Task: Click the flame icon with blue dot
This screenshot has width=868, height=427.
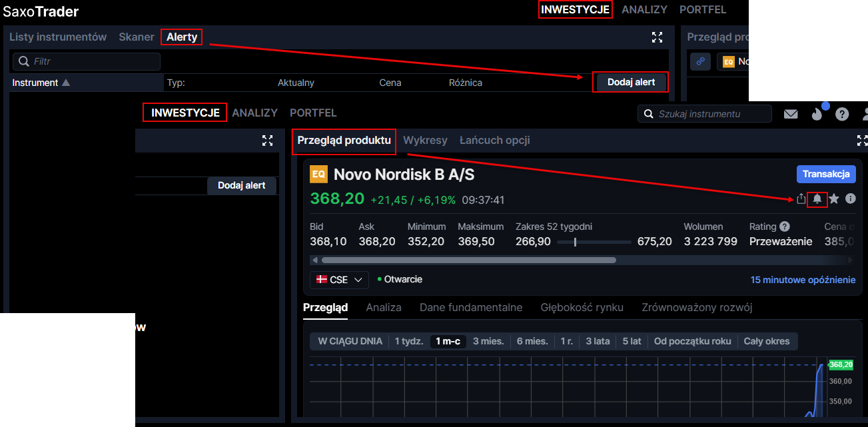Action: (x=817, y=114)
